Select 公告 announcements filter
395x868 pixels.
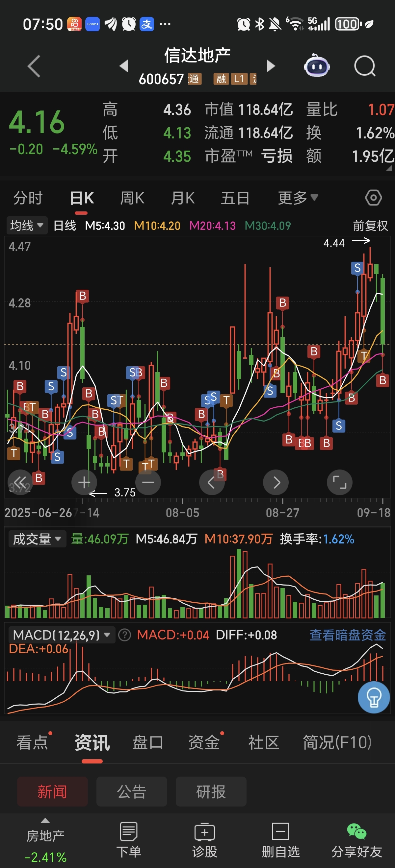[132, 791]
